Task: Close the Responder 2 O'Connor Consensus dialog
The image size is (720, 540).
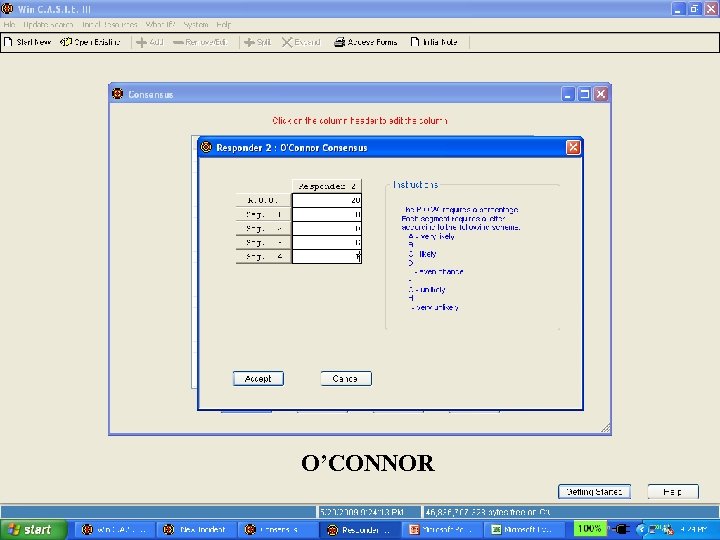Action: pos(573,147)
